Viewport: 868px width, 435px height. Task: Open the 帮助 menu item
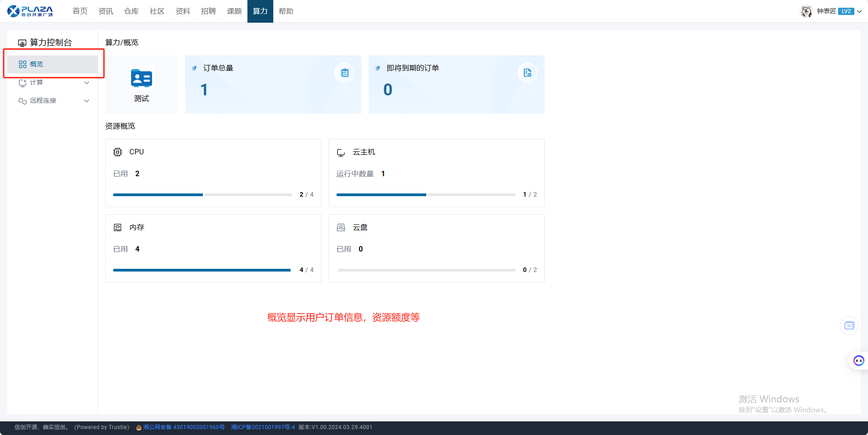(286, 11)
